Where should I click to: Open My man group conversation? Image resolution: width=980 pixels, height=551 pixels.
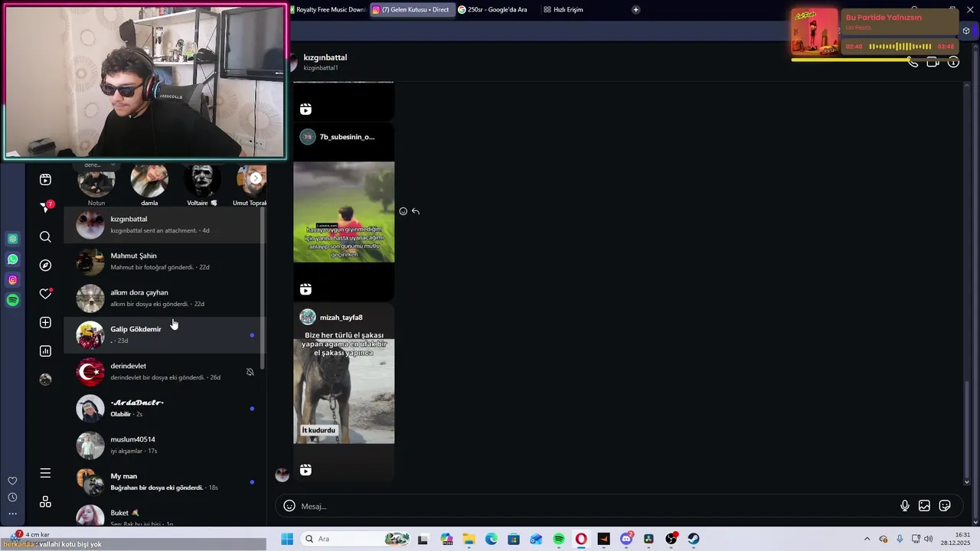coord(164,482)
